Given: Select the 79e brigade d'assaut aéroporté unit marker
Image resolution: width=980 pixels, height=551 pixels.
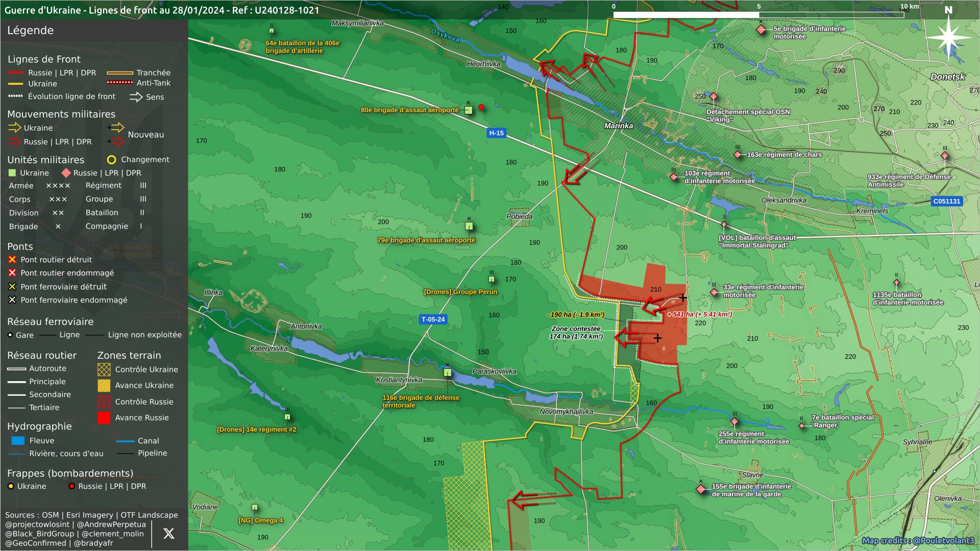Looking at the screenshot, I should pos(469,226).
